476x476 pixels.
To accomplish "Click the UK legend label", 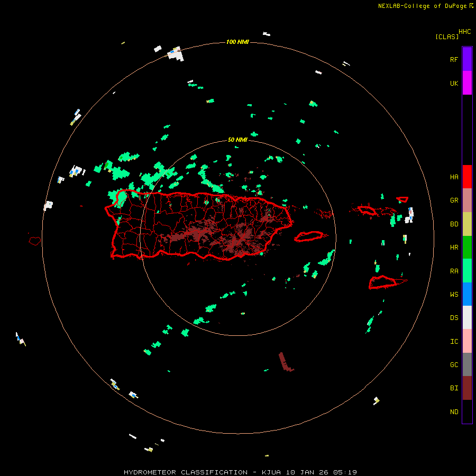I will coord(454,83).
